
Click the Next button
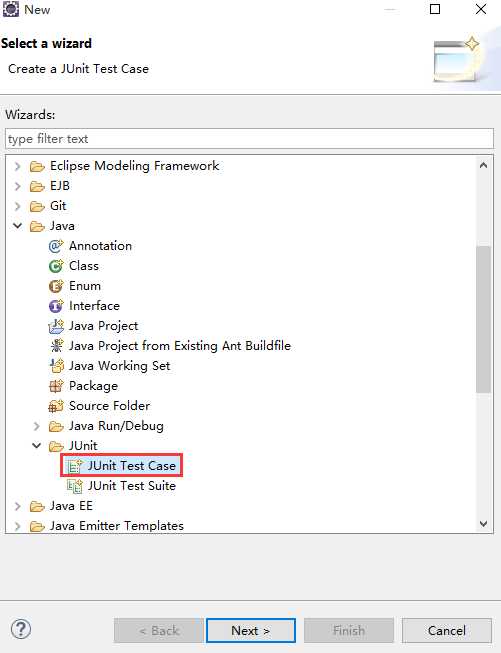click(x=251, y=631)
